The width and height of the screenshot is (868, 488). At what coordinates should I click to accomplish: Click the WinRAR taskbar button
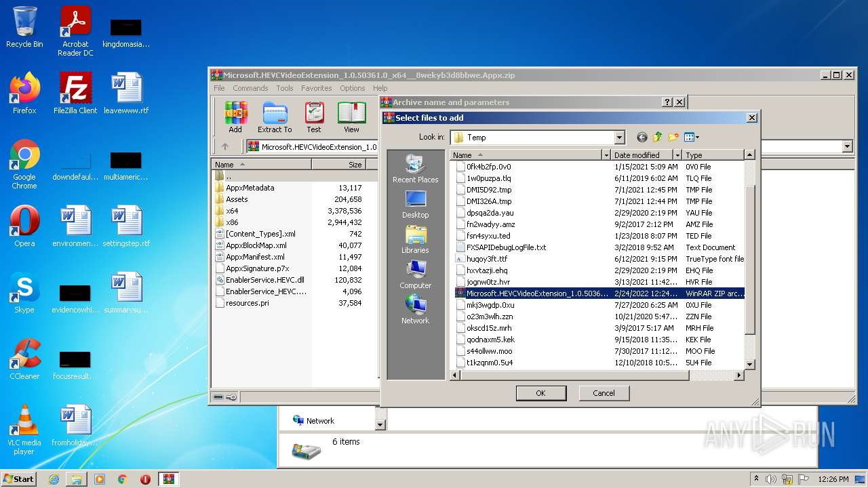pos(168,479)
